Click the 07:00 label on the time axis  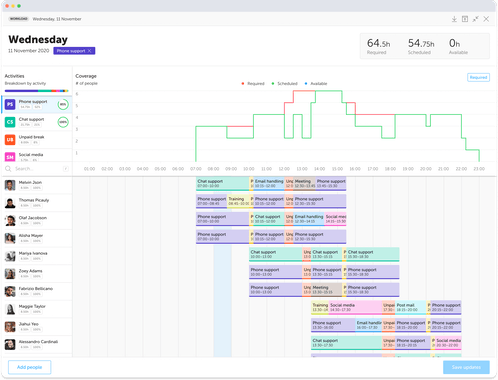point(196,169)
